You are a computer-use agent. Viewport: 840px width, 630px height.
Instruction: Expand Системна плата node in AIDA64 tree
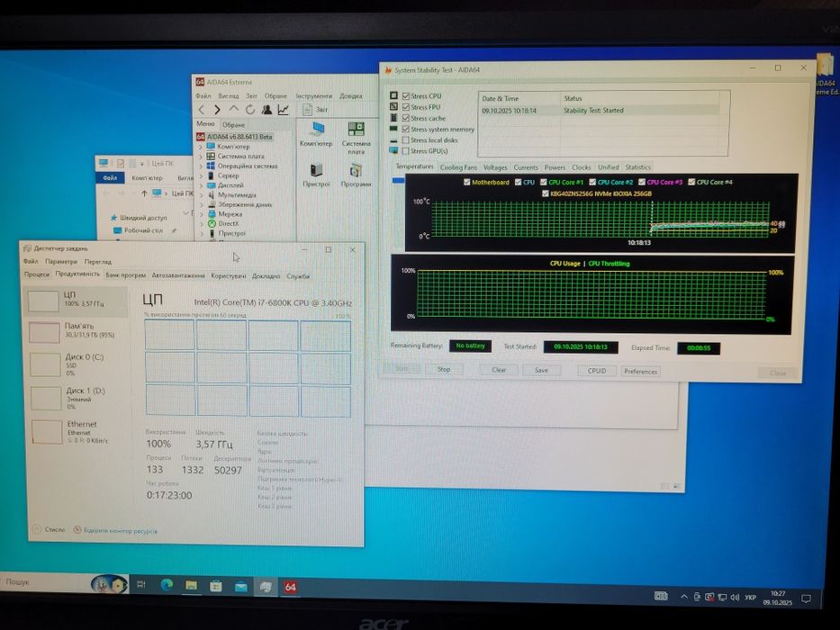(201, 157)
